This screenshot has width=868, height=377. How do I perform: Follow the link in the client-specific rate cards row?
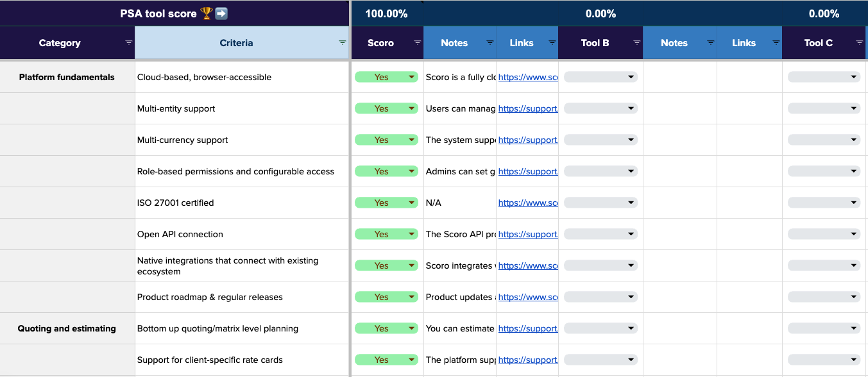click(x=528, y=360)
